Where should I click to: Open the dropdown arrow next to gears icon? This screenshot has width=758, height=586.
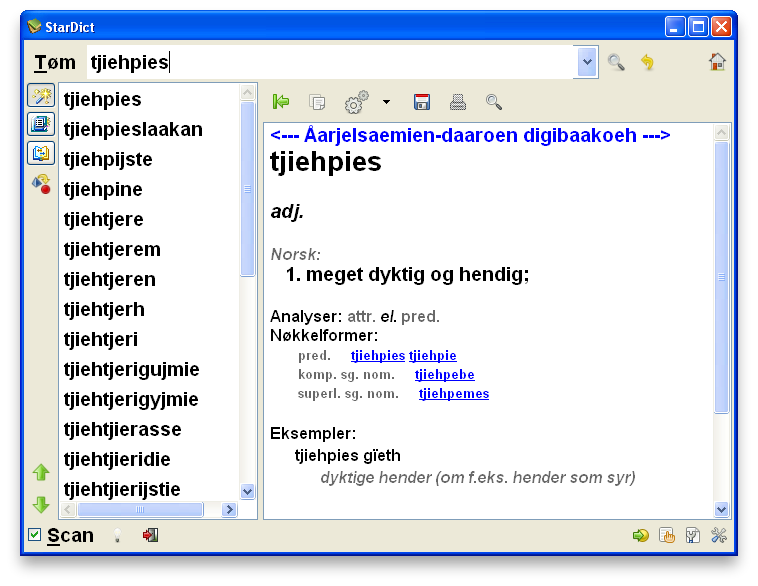[x=386, y=102]
